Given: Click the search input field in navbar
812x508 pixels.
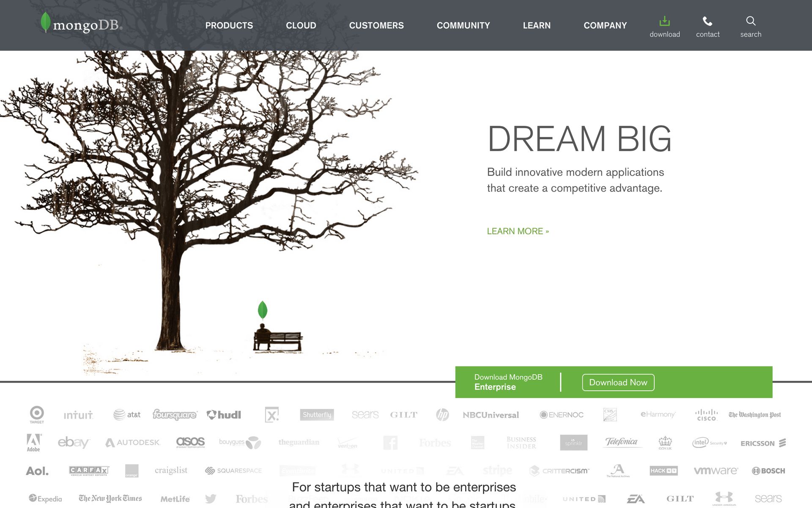Looking at the screenshot, I should pos(751,25).
